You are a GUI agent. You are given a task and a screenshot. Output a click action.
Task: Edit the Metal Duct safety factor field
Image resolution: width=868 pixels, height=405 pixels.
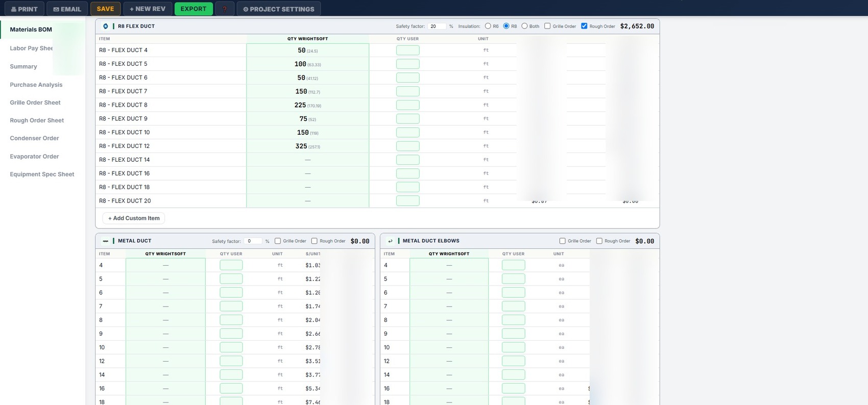tap(253, 241)
